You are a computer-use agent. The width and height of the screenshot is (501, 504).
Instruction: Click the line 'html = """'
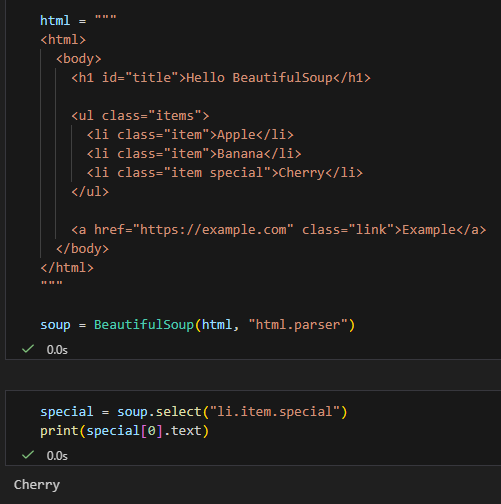click(78, 20)
